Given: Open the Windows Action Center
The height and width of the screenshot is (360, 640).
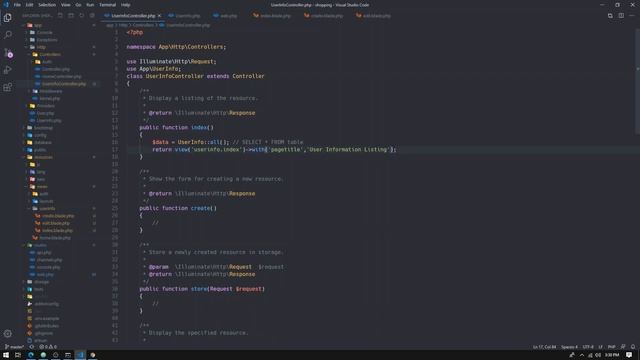Looking at the screenshot, I should 629,355.
